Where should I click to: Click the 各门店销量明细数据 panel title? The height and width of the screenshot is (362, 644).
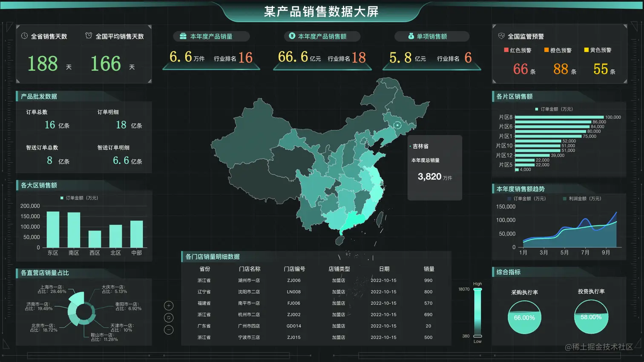(x=213, y=257)
